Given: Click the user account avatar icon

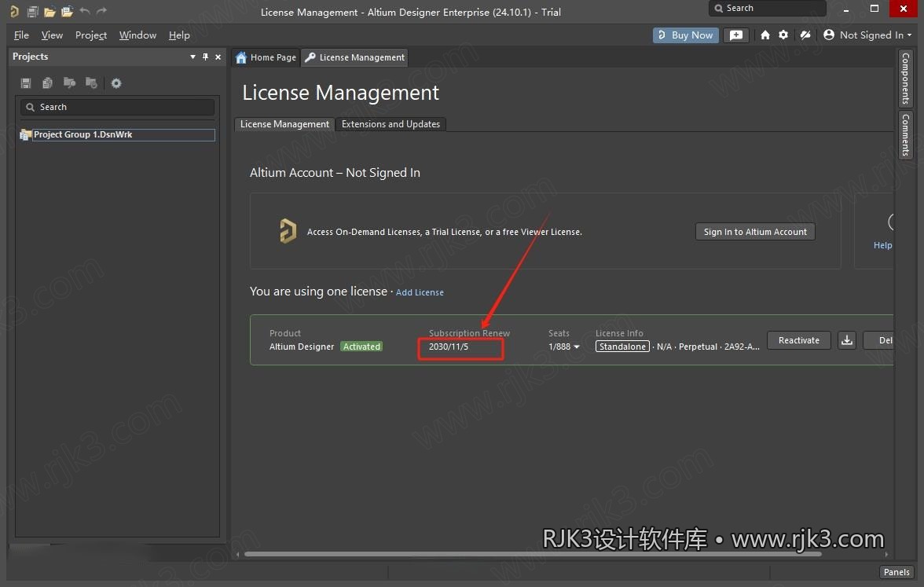Looking at the screenshot, I should (828, 35).
